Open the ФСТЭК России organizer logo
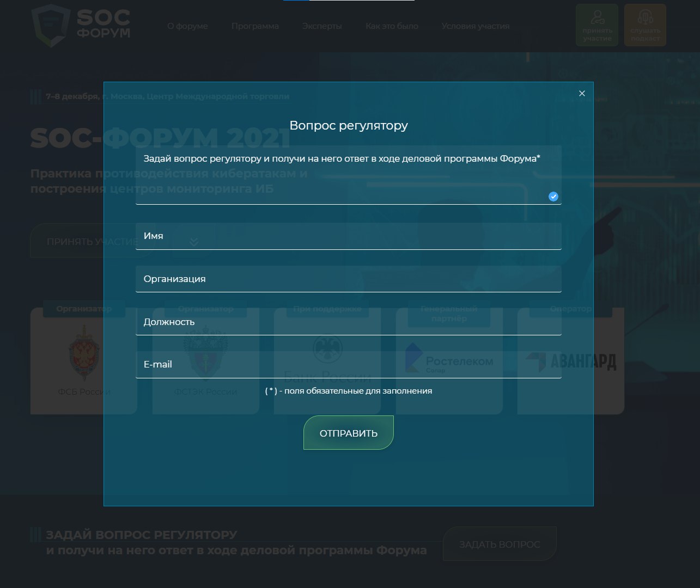This screenshot has height=588, width=700. tap(206, 361)
